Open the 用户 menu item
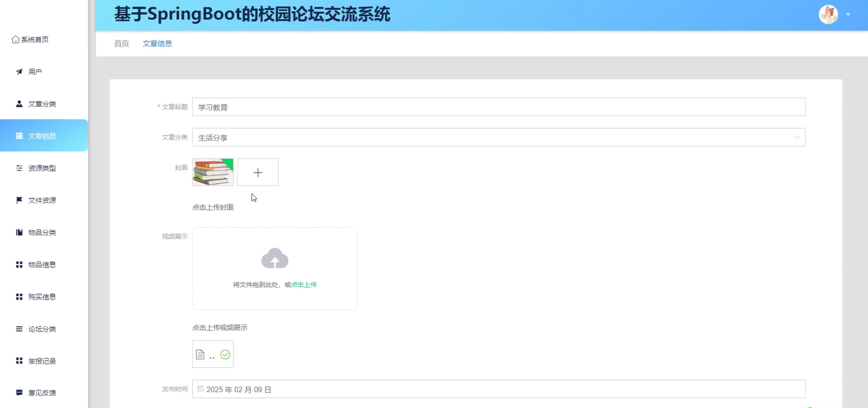 click(x=44, y=71)
